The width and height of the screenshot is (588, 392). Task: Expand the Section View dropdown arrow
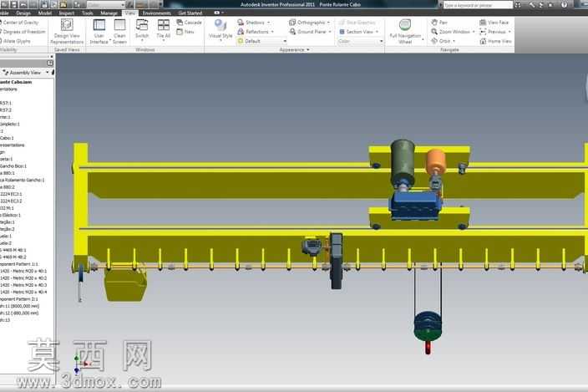377,32
